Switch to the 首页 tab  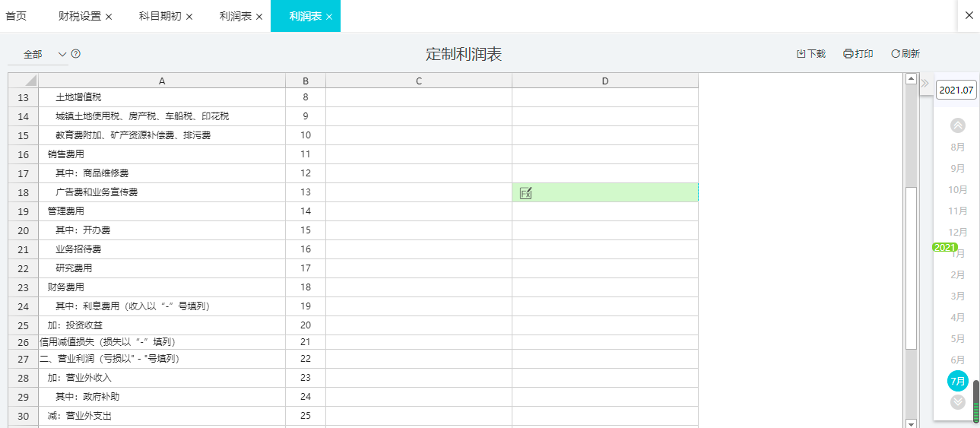pos(16,16)
